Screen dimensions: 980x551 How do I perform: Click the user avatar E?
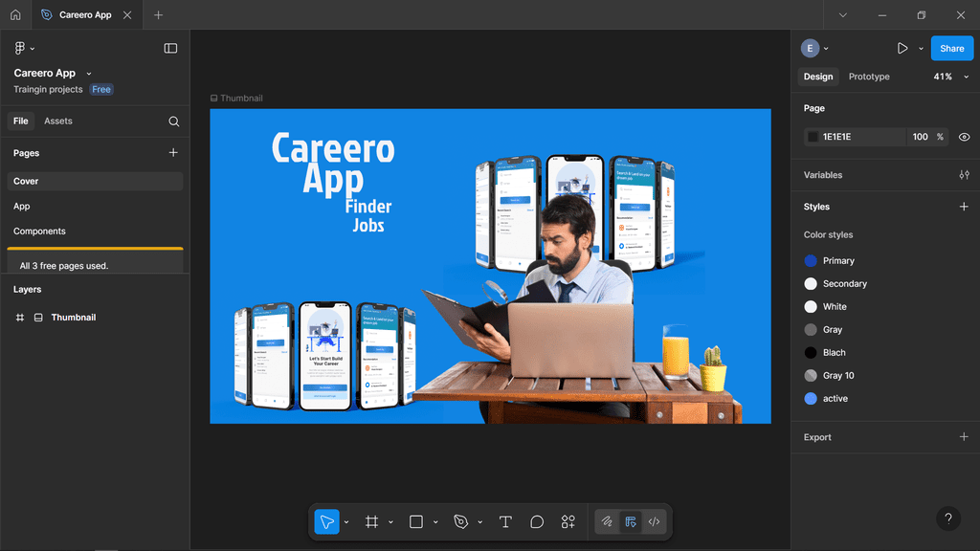coord(810,48)
